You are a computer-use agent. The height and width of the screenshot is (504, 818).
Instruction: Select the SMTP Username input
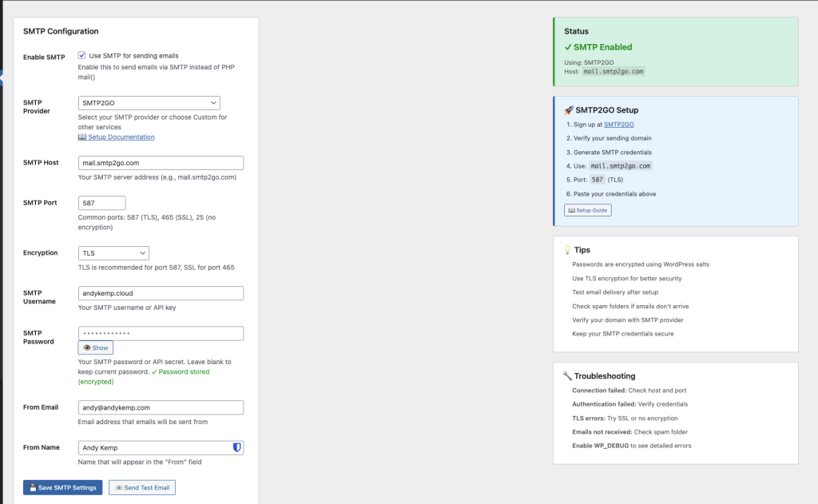[x=161, y=293]
